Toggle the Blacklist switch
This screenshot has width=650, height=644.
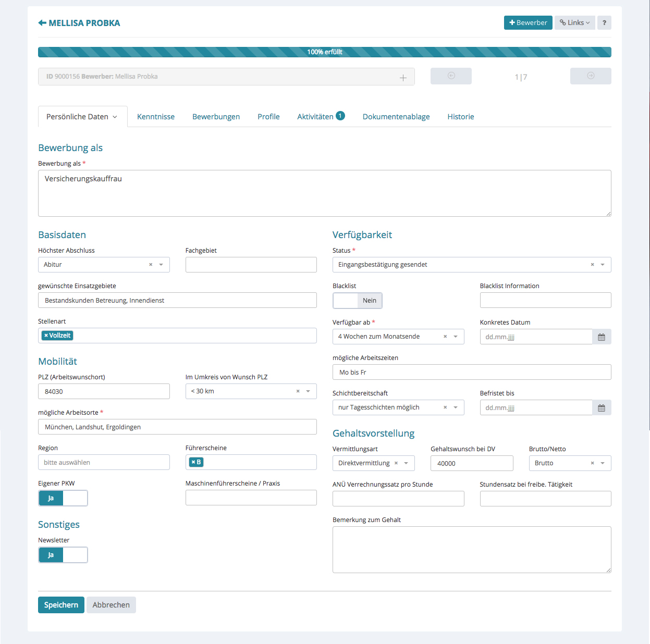(x=358, y=301)
